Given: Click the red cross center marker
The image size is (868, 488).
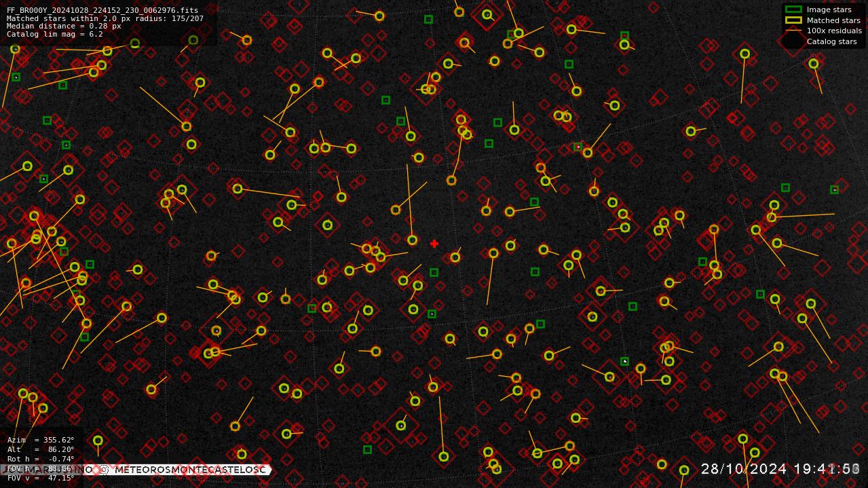Looking at the screenshot, I should point(434,244).
